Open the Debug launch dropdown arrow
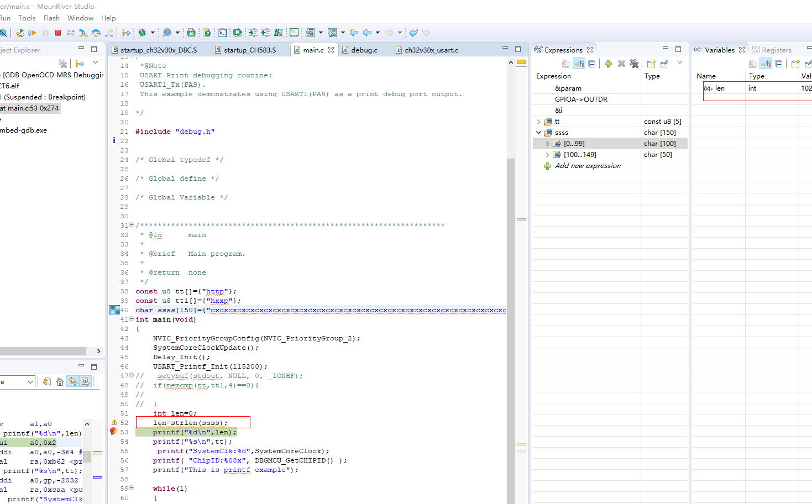812x504 pixels. coord(153,33)
